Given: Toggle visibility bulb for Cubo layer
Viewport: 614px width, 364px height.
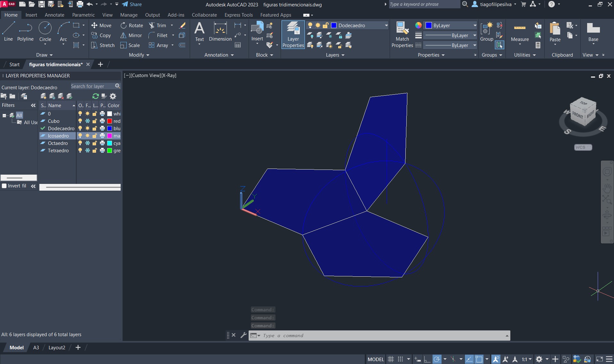Looking at the screenshot, I should (x=80, y=121).
